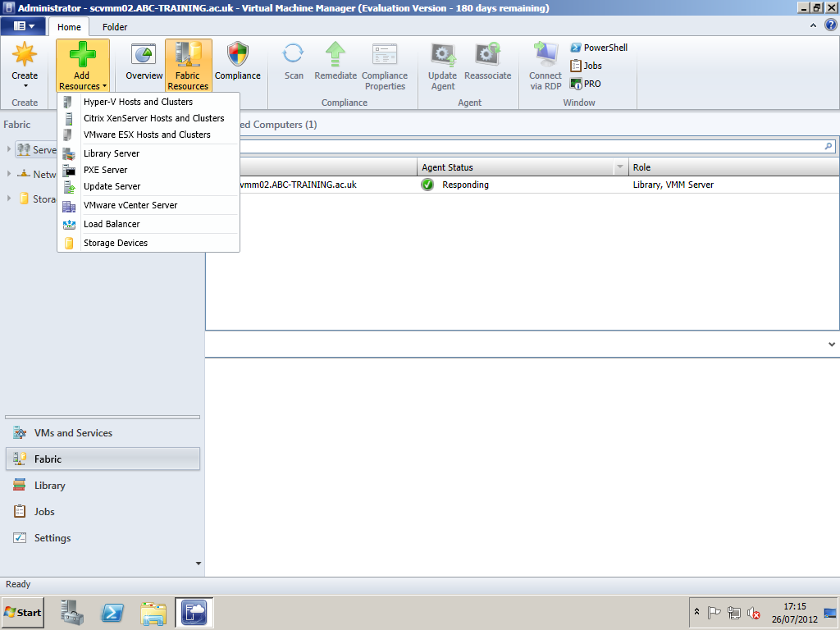Open the Fabric workspace
The width and height of the screenshot is (840, 630).
click(103, 459)
